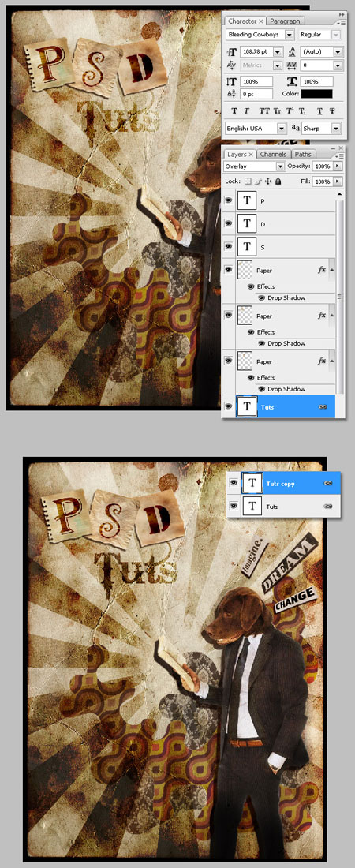Switch to the Paths tab

click(302, 155)
